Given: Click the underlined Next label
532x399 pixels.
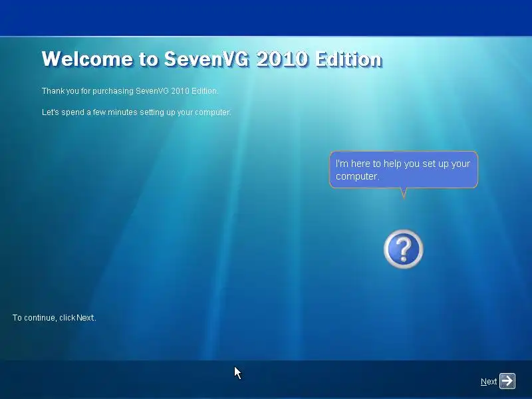Looking at the screenshot, I should (x=489, y=382).
